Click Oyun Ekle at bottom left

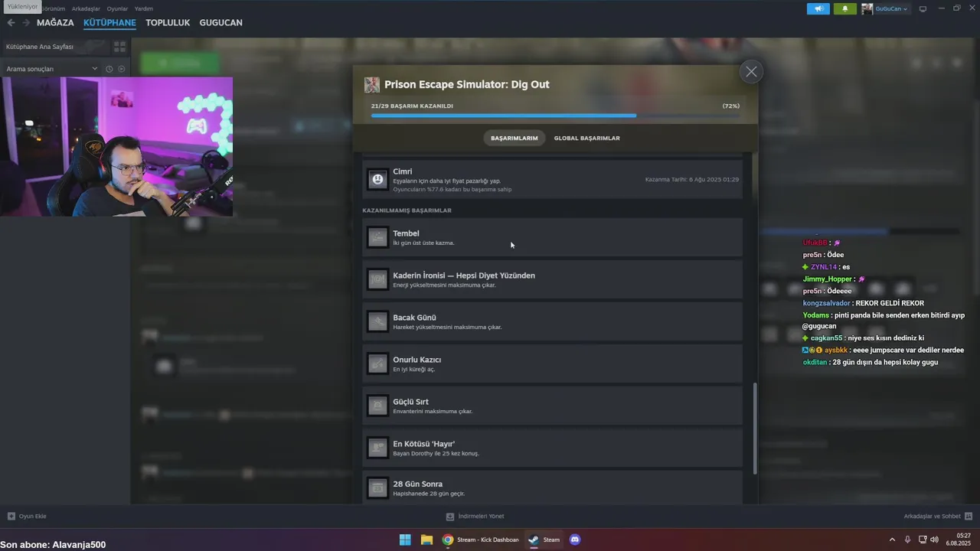[x=27, y=517]
